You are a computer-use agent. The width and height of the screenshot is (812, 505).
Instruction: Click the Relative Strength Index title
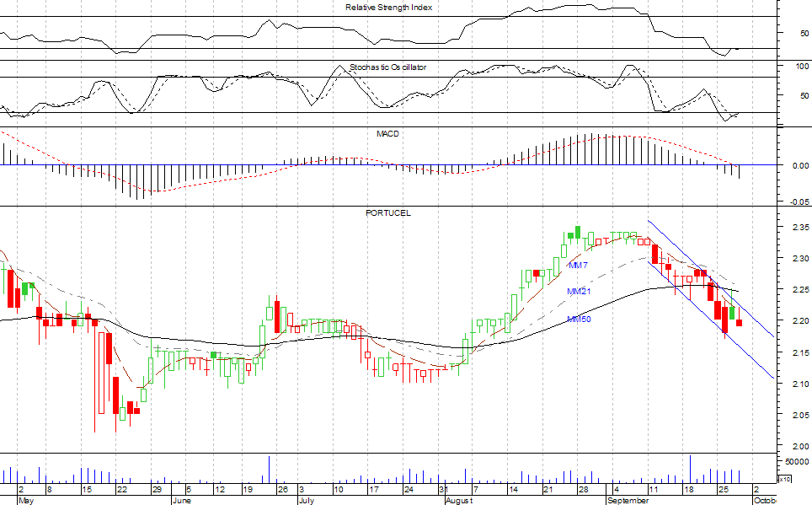[388, 8]
